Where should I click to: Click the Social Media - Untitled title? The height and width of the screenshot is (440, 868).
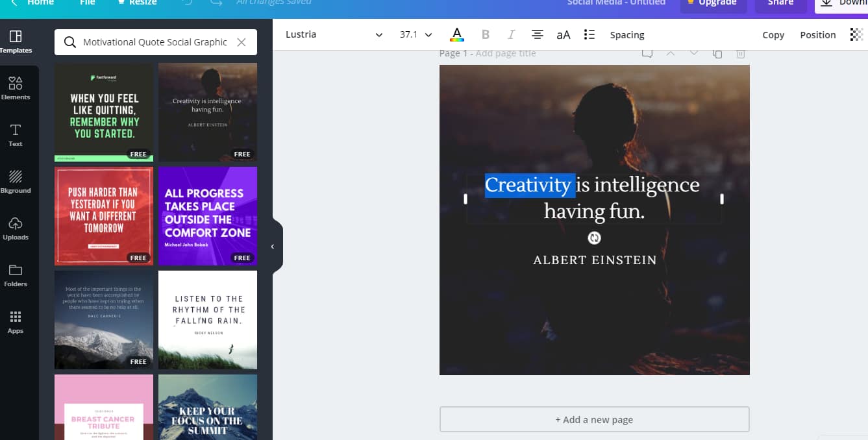[616, 3]
